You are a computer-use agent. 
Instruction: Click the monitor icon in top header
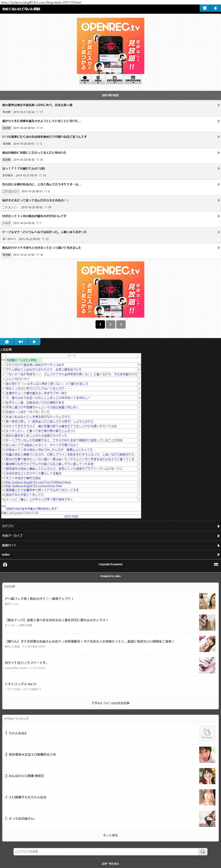(205, 8)
